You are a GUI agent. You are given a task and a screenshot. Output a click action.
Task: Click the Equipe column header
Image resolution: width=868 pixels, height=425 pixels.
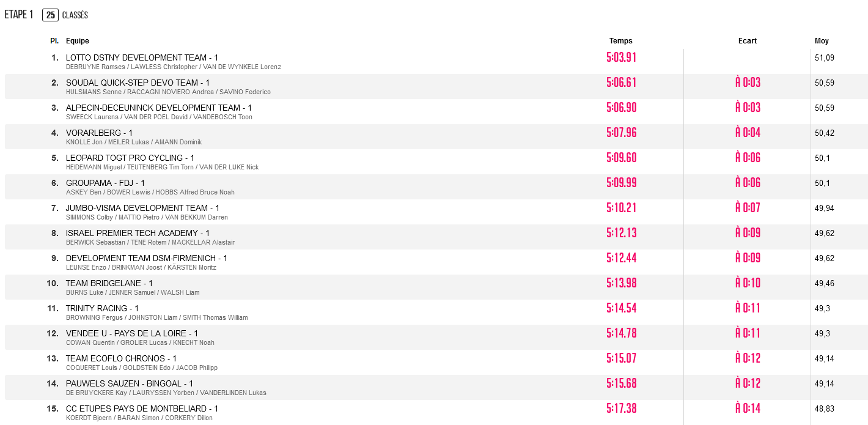coord(78,41)
